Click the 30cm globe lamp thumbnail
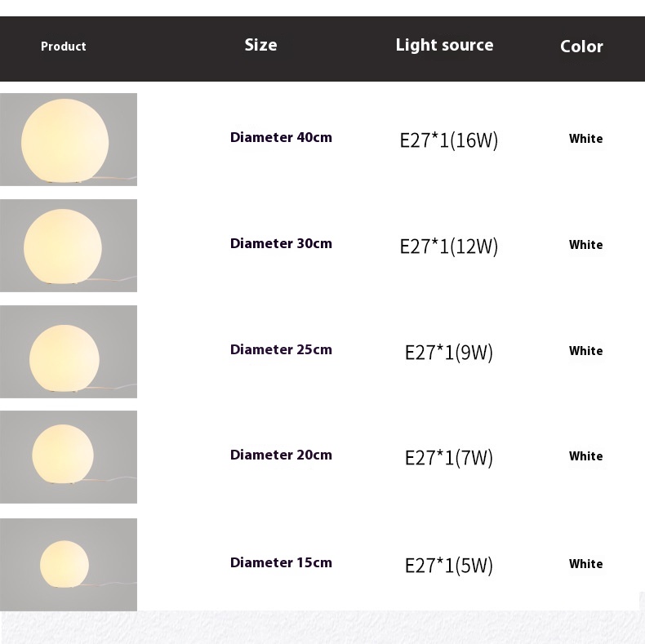The image size is (645, 644). pos(68,246)
